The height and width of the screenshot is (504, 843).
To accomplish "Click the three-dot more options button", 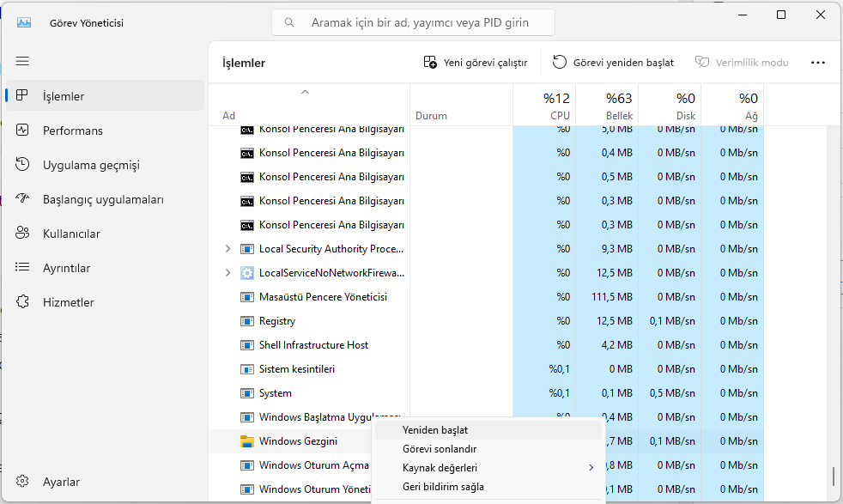I will 817,63.
